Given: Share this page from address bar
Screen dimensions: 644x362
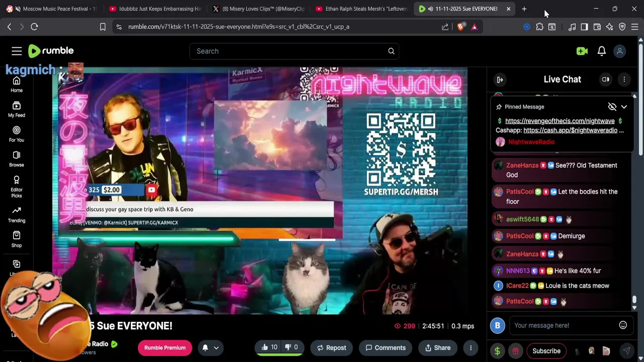Looking at the screenshot, I should [x=445, y=27].
